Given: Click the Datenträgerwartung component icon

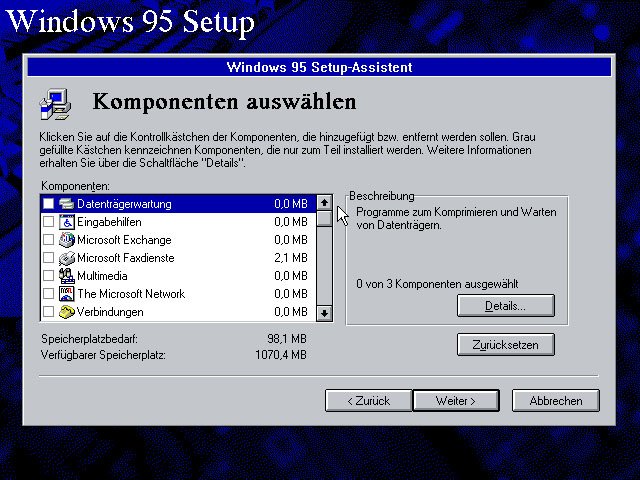Looking at the screenshot, I should pos(67,204).
